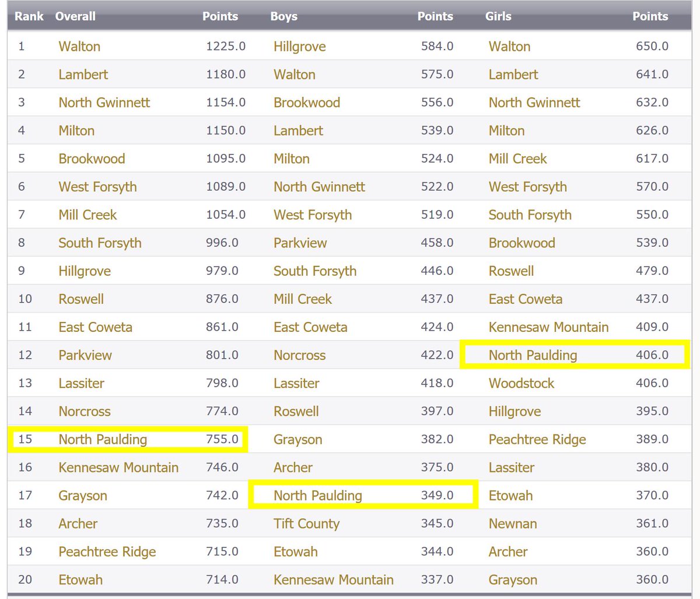Click the Girls column header
This screenshot has height=599, width=700.
pos(498,16)
